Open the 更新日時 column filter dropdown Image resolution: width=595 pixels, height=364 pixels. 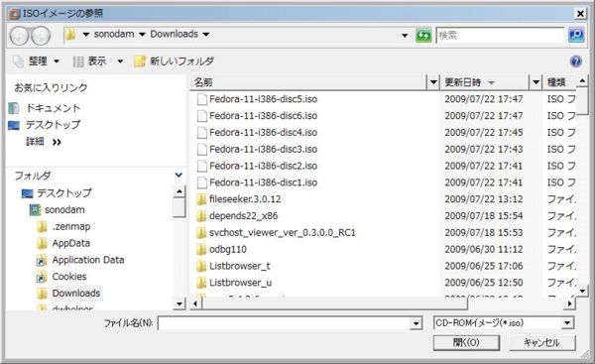pos(535,82)
